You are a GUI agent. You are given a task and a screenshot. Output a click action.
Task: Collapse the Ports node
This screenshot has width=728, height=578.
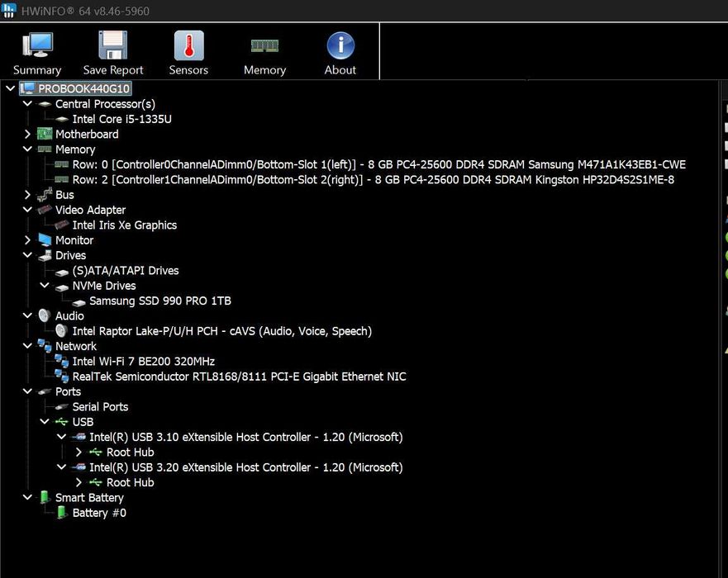(x=27, y=391)
